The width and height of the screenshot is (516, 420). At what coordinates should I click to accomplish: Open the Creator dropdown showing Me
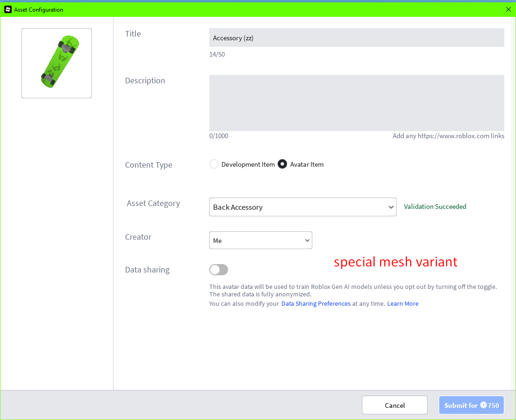(x=260, y=240)
